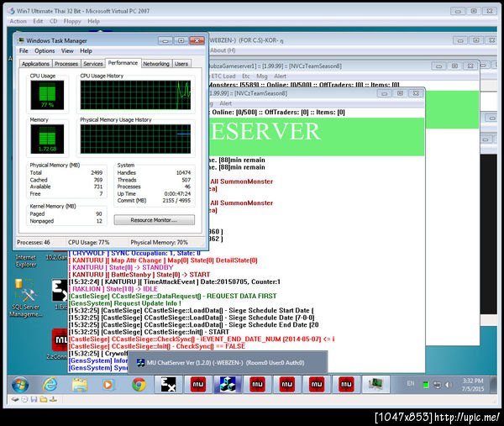Image resolution: width=504 pixels, height=426 pixels.
Task: Select the MU taskbar icon right of the Ex icon
Action: tap(198, 385)
